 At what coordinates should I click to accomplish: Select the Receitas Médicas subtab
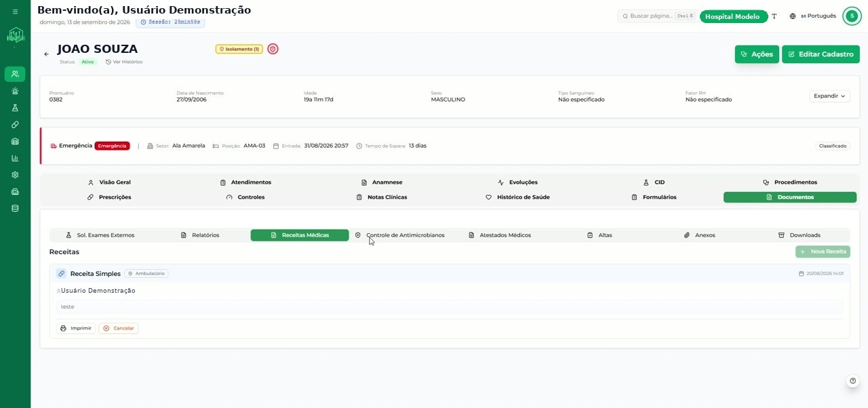click(300, 235)
